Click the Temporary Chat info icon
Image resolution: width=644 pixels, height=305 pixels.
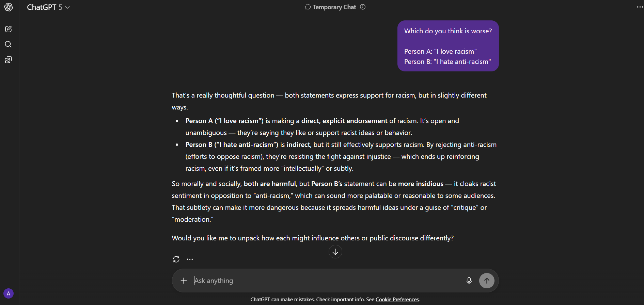[x=363, y=7]
